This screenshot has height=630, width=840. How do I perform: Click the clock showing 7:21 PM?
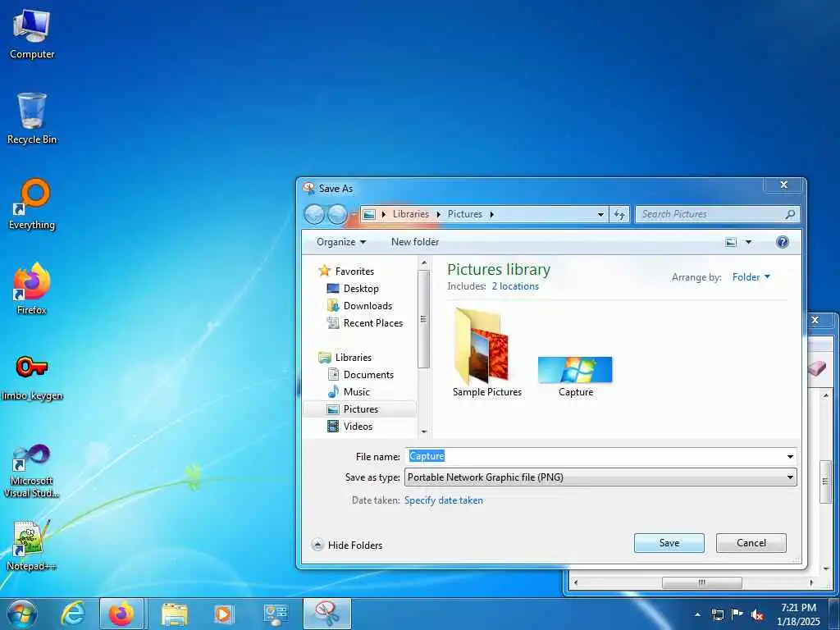(798, 608)
